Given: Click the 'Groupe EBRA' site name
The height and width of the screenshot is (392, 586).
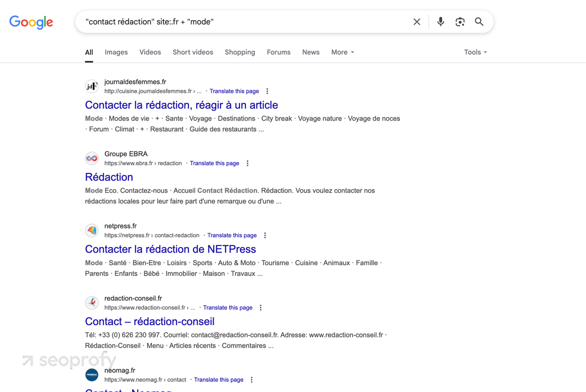Looking at the screenshot, I should pos(126,154).
